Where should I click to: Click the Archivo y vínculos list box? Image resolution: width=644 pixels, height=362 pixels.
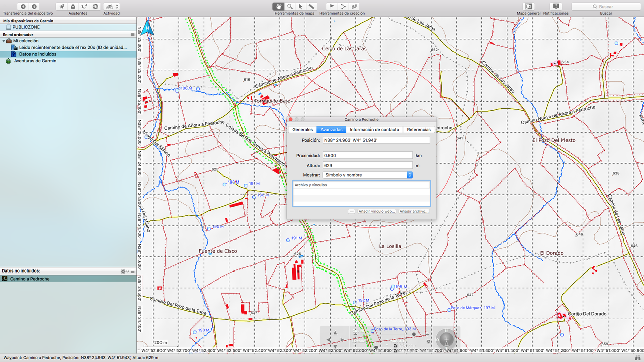pos(361,194)
